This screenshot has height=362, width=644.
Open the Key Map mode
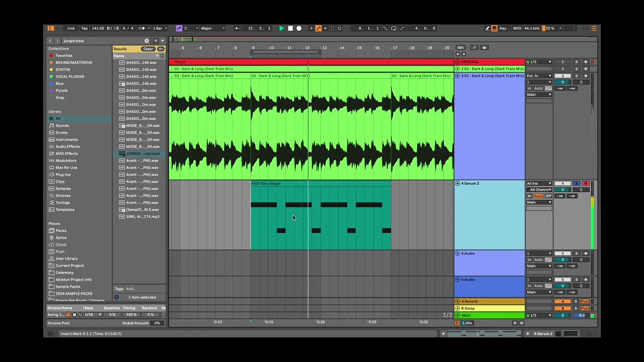coord(503,28)
